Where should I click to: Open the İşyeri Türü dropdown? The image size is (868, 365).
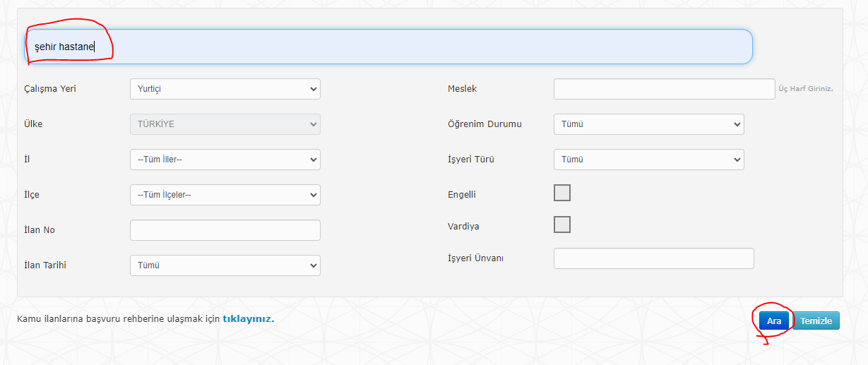(649, 160)
